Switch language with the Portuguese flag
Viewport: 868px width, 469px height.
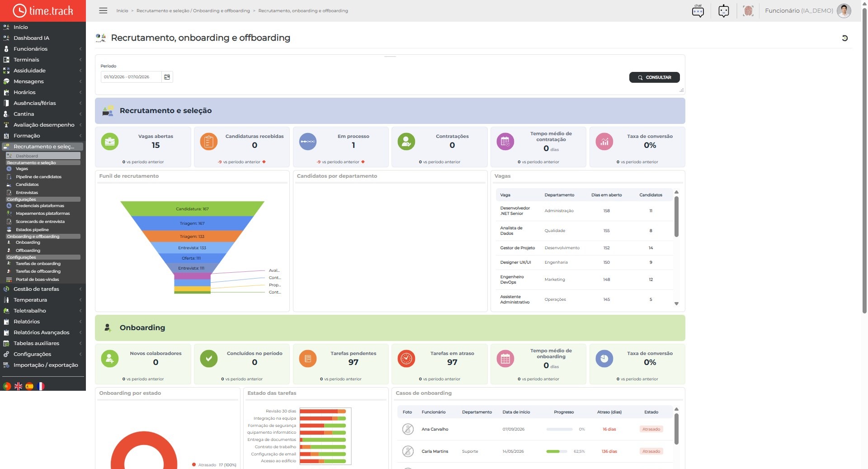pyautogui.click(x=7, y=386)
